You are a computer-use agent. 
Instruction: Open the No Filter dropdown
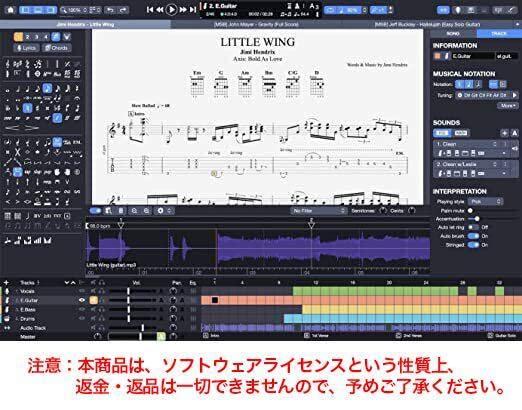(x=319, y=211)
